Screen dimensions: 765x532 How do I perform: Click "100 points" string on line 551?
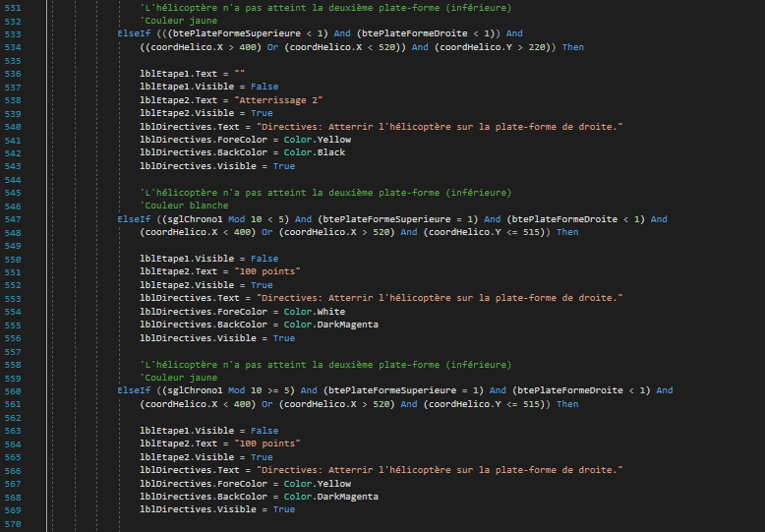coord(267,271)
